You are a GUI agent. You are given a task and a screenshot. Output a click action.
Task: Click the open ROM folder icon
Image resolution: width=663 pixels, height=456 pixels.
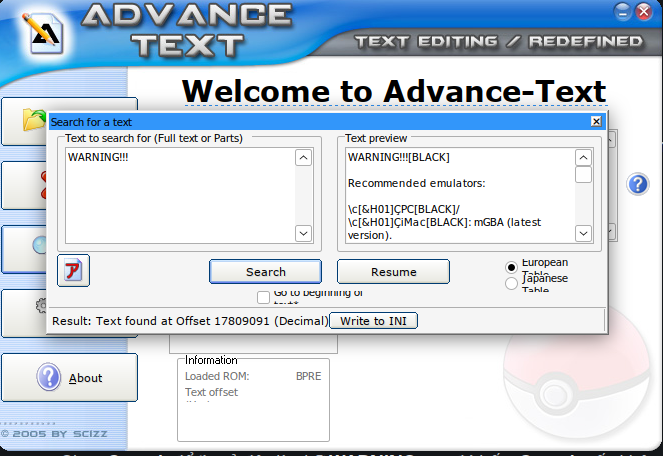tap(34, 119)
